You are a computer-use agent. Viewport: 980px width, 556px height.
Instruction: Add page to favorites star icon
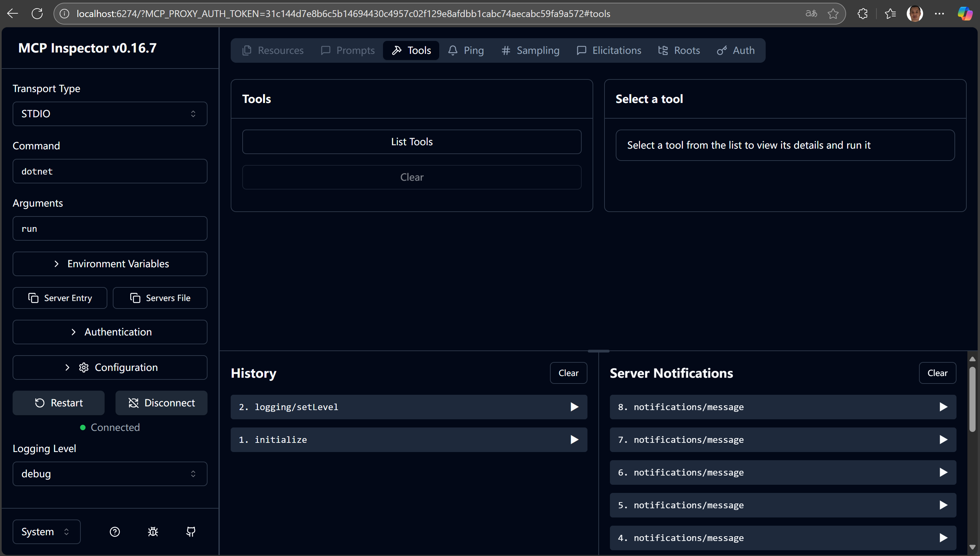[833, 14]
